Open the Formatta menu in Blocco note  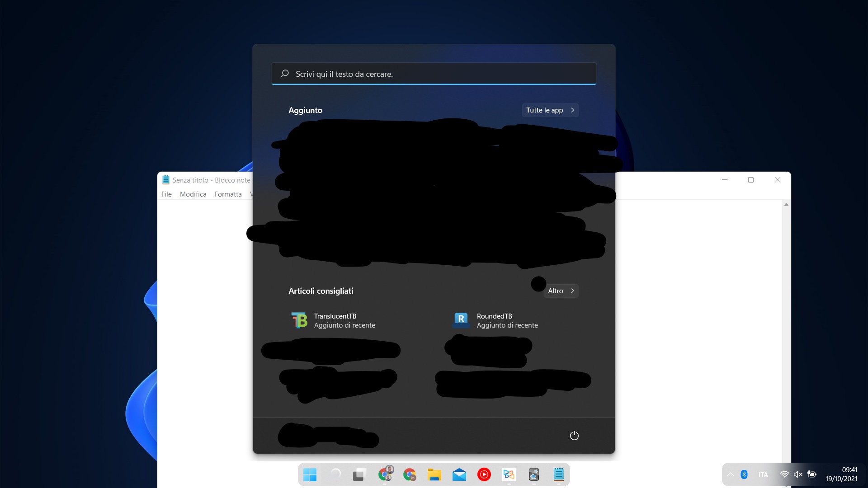[228, 194]
